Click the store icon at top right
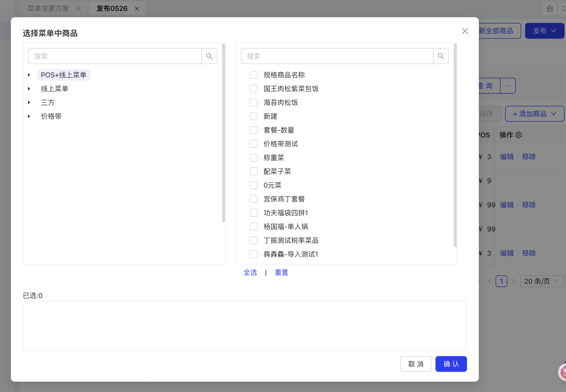This screenshot has height=392, width=566. (549, 9)
